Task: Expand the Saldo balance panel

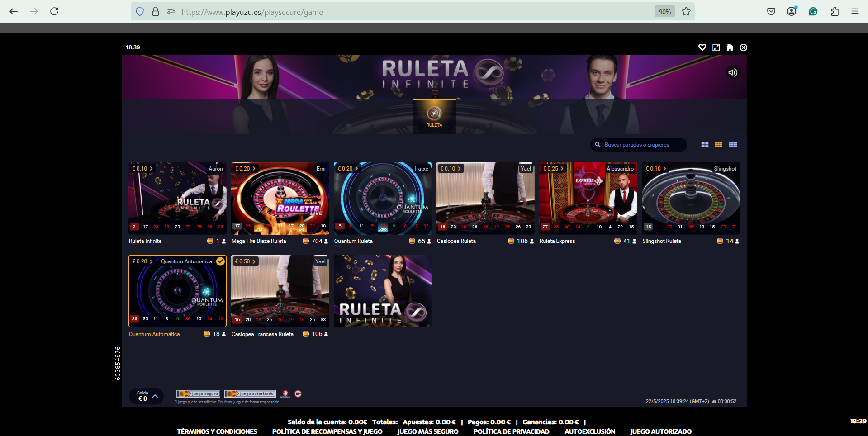Action: [147, 396]
